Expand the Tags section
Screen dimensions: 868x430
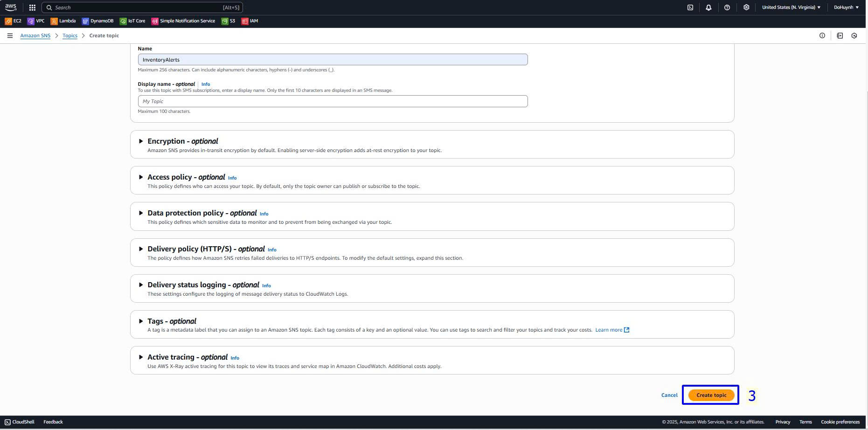[x=141, y=321]
